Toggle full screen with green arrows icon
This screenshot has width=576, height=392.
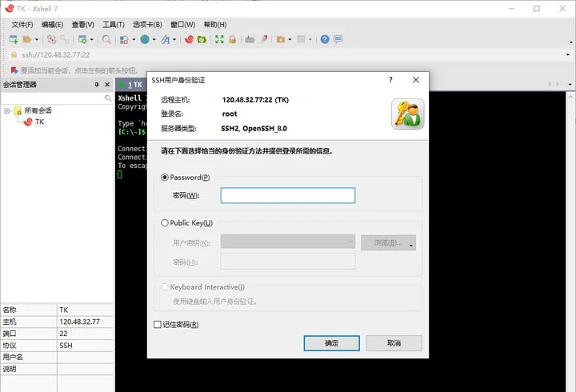click(219, 39)
